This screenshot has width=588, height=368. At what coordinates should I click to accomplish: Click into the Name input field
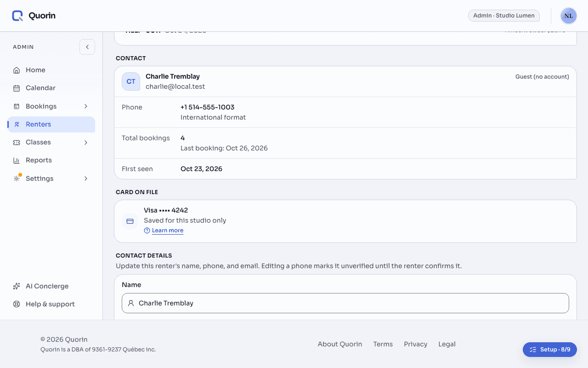[x=345, y=303]
